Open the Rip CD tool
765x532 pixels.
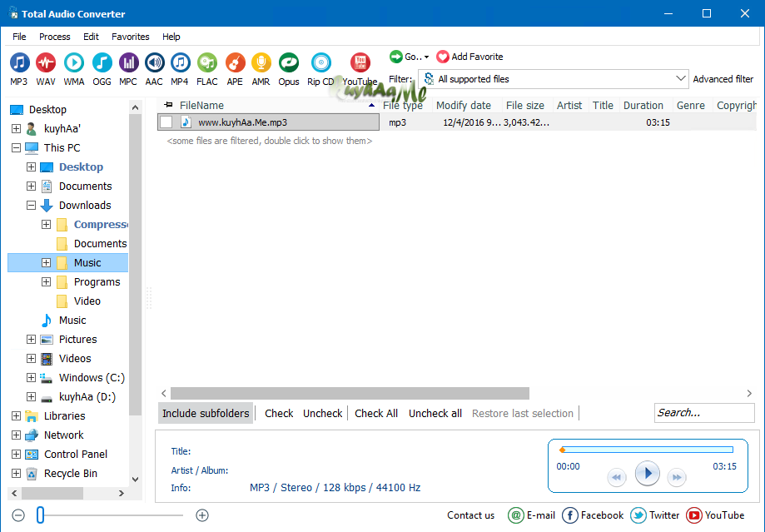click(x=320, y=63)
